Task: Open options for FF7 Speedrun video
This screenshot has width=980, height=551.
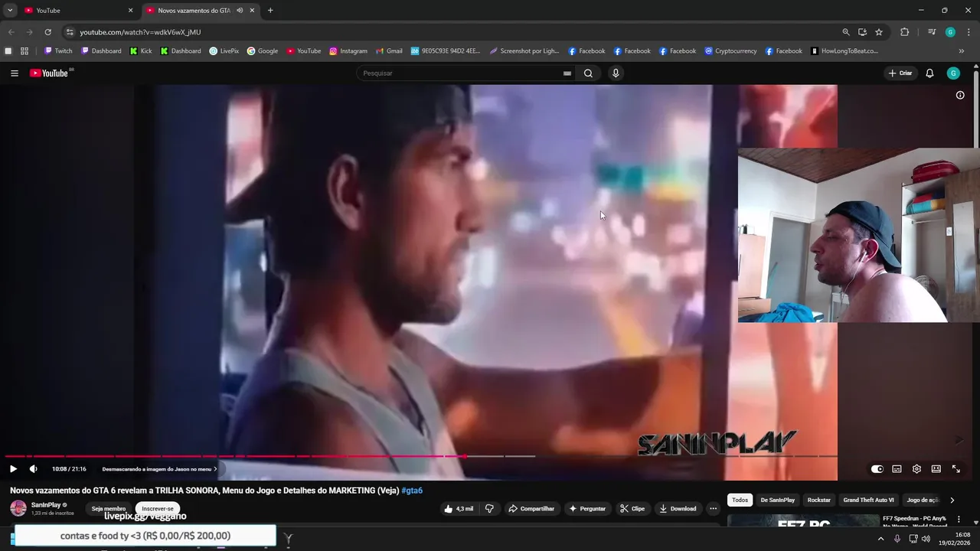Action: (959, 520)
